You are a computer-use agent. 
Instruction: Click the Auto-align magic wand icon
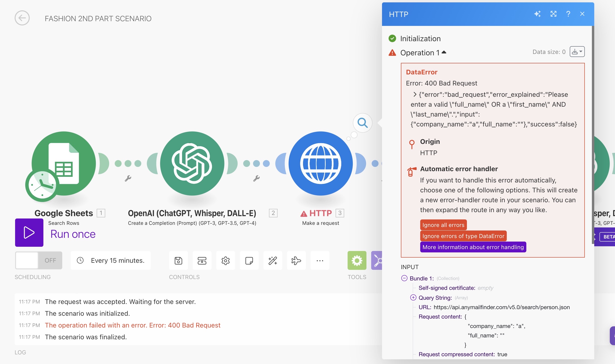(273, 260)
